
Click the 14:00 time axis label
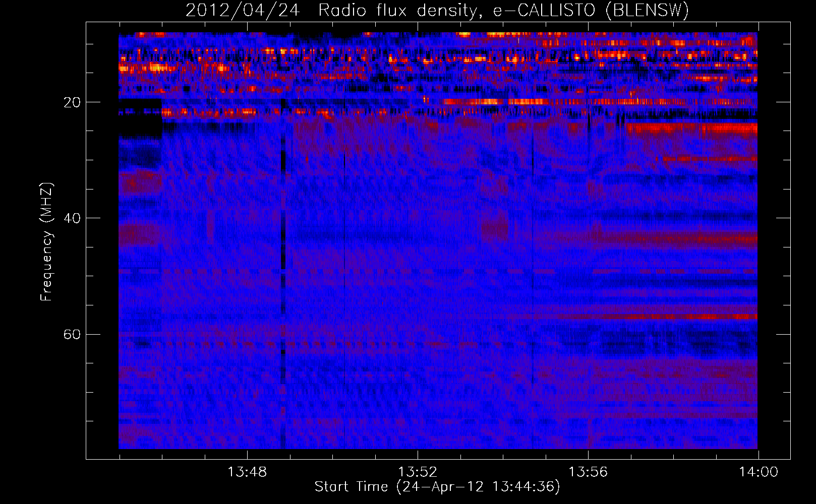pyautogui.click(x=759, y=472)
